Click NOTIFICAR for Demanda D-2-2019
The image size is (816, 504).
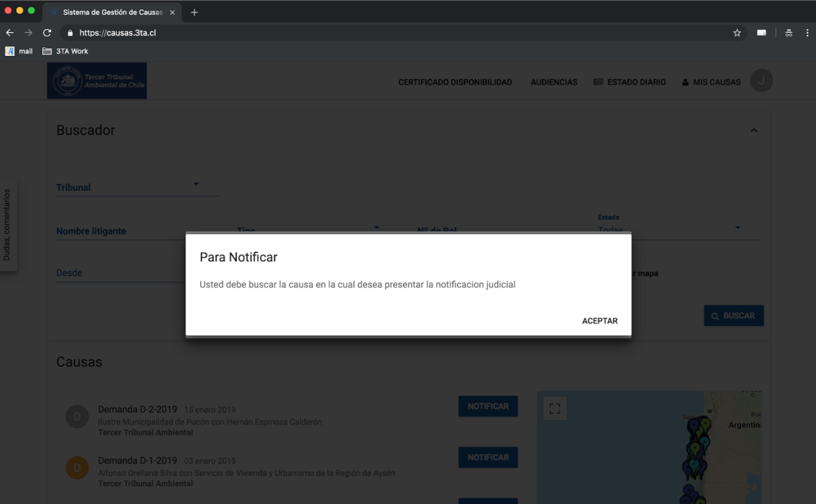tap(488, 407)
